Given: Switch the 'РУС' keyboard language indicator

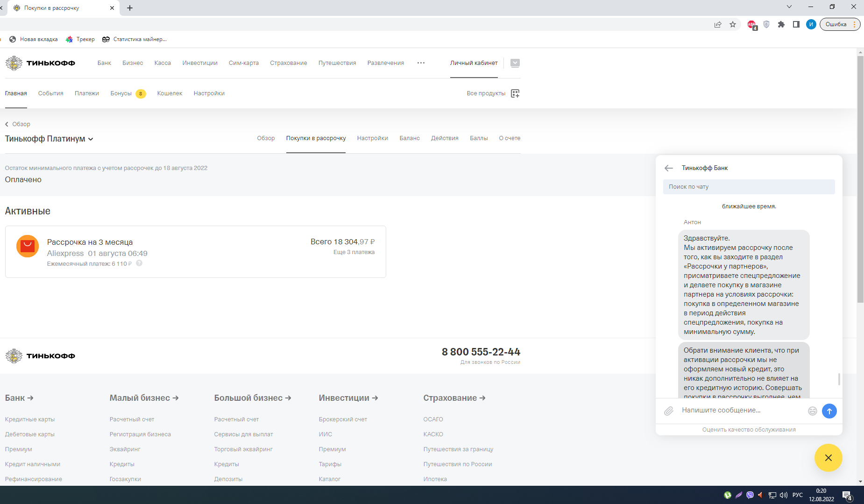Looking at the screenshot, I should tap(798, 495).
